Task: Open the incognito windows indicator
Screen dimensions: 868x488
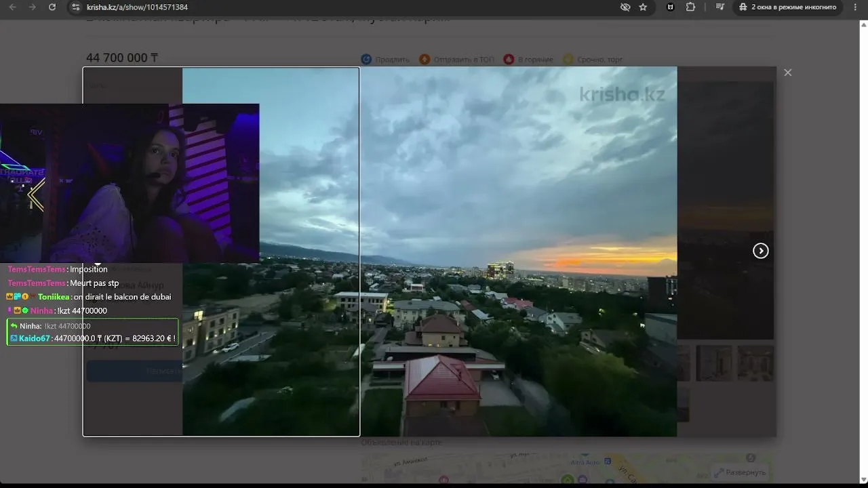Action: [x=788, y=7]
